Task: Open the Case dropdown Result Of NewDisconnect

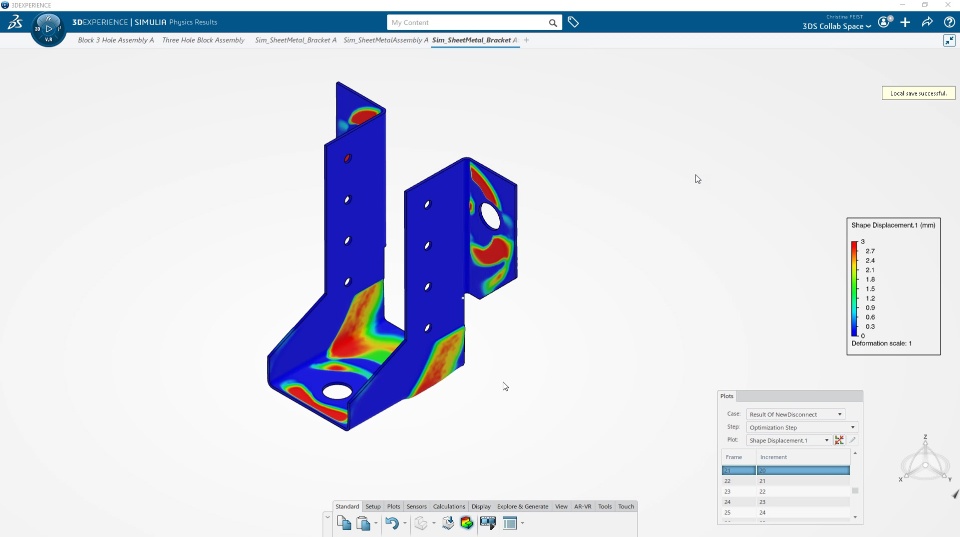Action: pyautogui.click(x=796, y=415)
